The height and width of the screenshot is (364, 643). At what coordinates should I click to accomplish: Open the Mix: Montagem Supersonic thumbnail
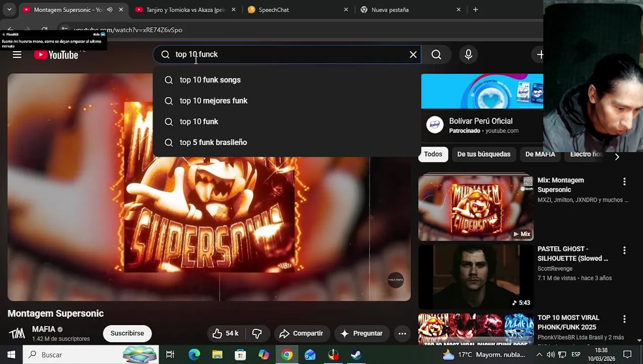(476, 208)
